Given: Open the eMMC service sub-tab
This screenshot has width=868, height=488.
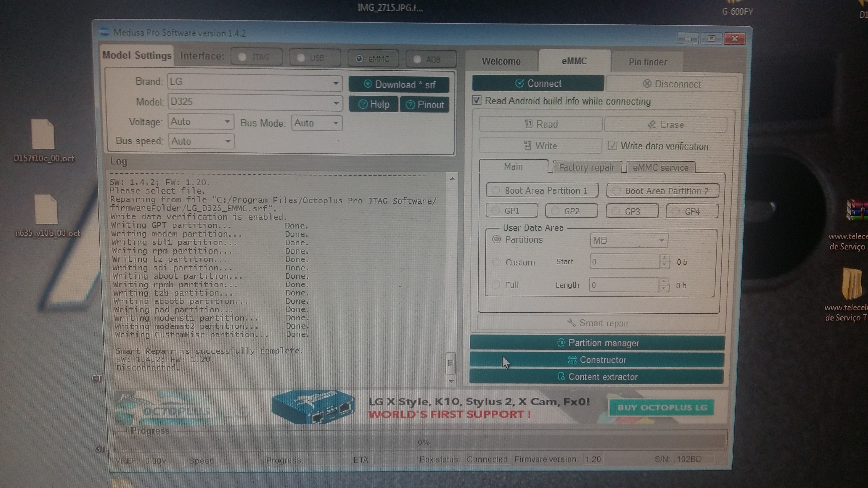Looking at the screenshot, I should click(660, 168).
